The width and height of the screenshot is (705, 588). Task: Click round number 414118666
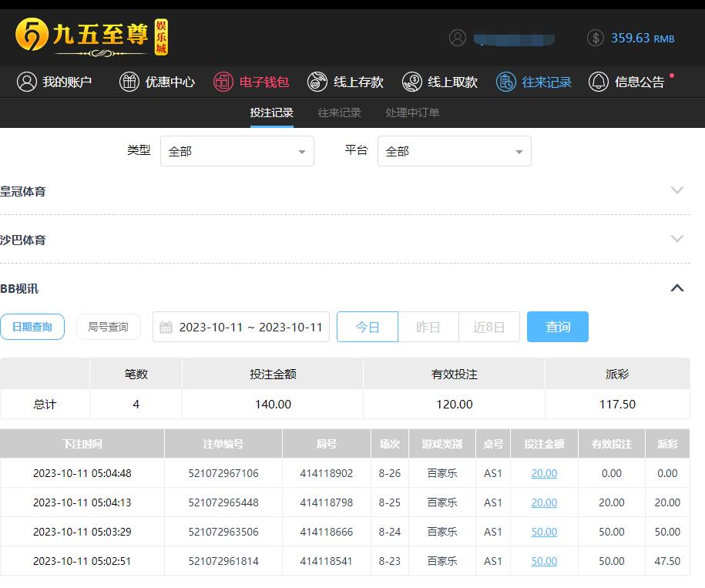(x=327, y=532)
